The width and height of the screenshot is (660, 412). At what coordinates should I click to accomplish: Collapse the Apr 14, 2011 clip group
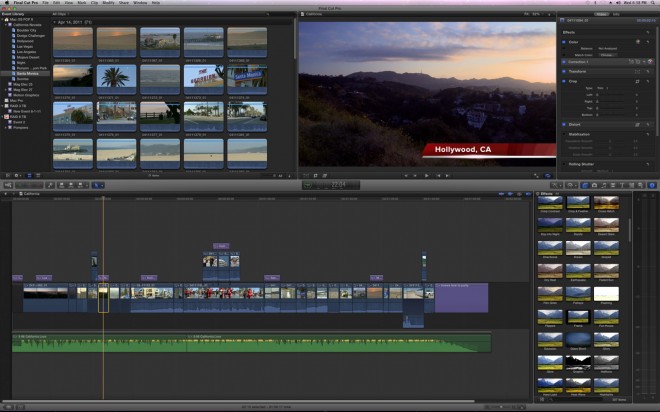click(x=54, y=21)
